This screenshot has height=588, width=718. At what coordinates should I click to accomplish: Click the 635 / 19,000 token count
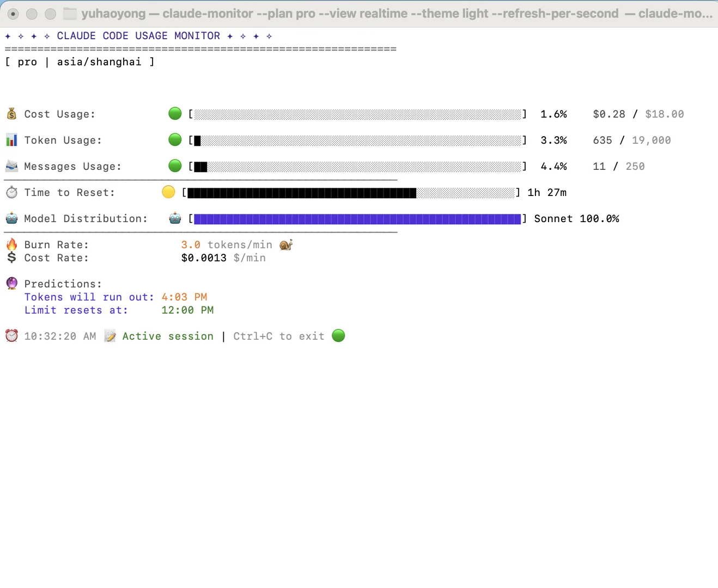632,140
